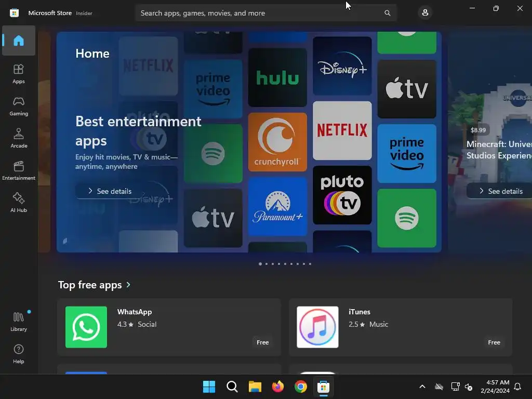532x399 pixels.
Task: Open the clock showing 4:57 AM
Action: 495,387
